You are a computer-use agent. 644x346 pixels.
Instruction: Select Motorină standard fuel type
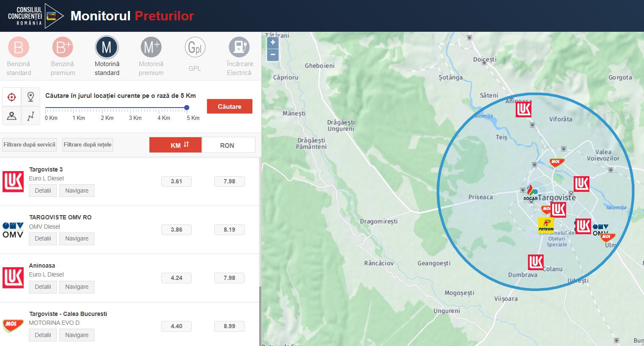coord(107,56)
